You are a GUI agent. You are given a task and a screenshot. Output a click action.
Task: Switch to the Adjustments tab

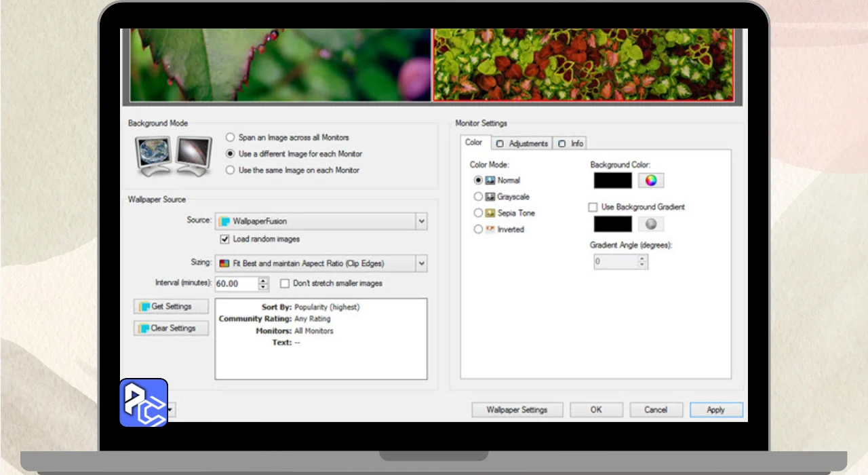521,143
